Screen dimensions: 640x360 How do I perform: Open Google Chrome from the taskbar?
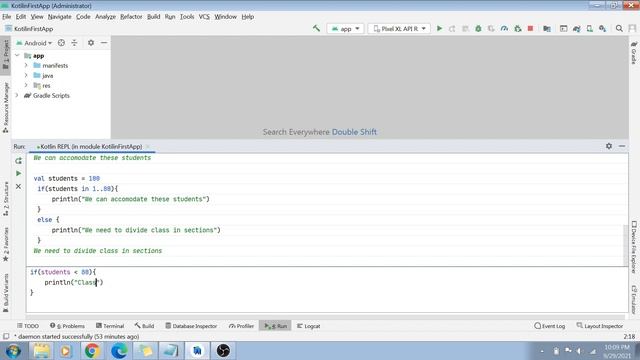[92, 351]
